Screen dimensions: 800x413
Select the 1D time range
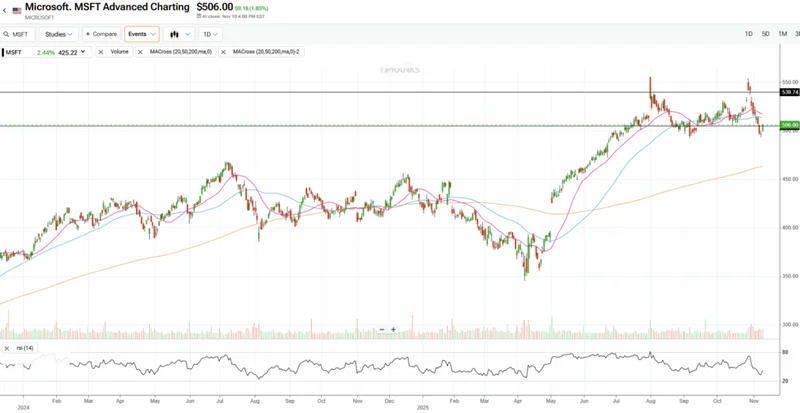(748, 34)
